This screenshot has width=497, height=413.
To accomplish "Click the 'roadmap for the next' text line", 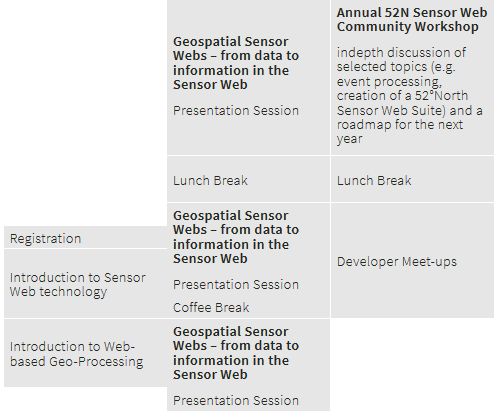I will 400,125.
